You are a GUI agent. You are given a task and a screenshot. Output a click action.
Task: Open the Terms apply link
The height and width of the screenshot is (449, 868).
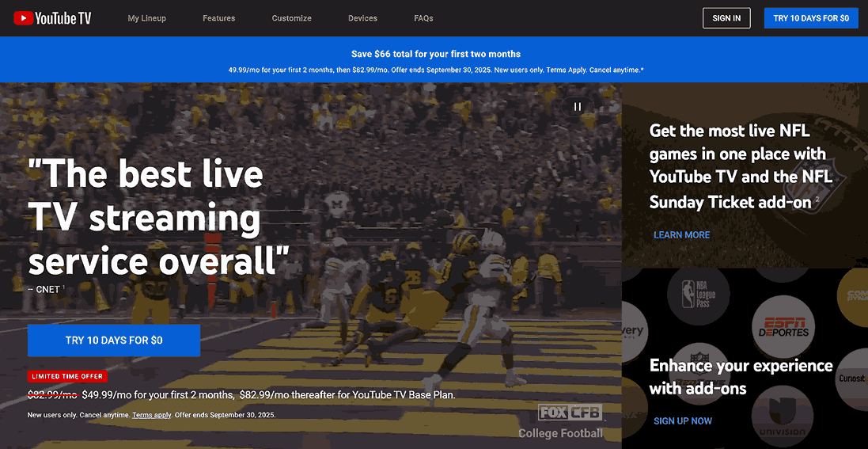[152, 415]
